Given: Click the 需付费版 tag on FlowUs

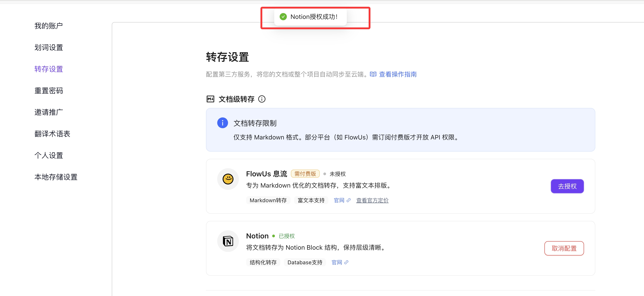Looking at the screenshot, I should click(x=305, y=173).
